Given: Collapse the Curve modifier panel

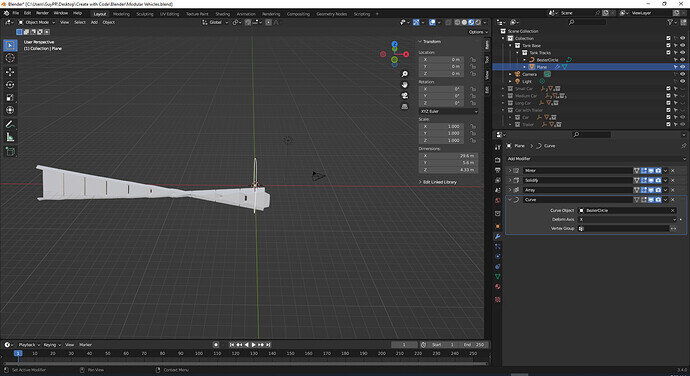Looking at the screenshot, I should coord(510,200).
